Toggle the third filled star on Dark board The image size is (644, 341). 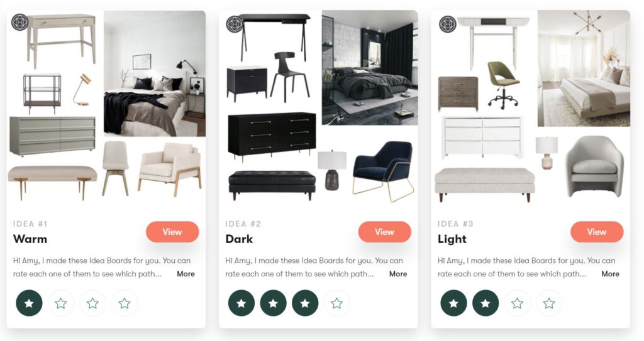[x=305, y=303]
